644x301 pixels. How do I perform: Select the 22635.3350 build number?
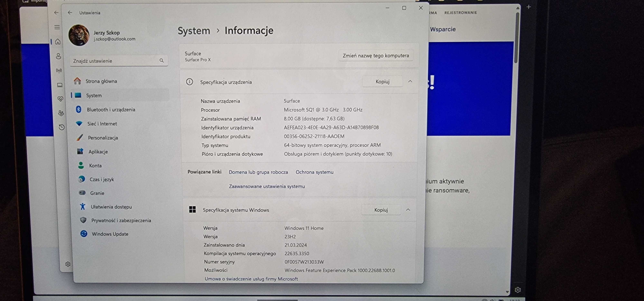pyautogui.click(x=297, y=253)
